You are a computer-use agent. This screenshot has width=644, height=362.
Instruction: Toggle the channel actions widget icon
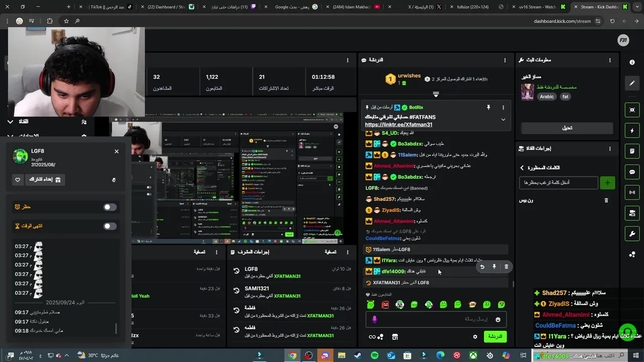click(x=632, y=213)
